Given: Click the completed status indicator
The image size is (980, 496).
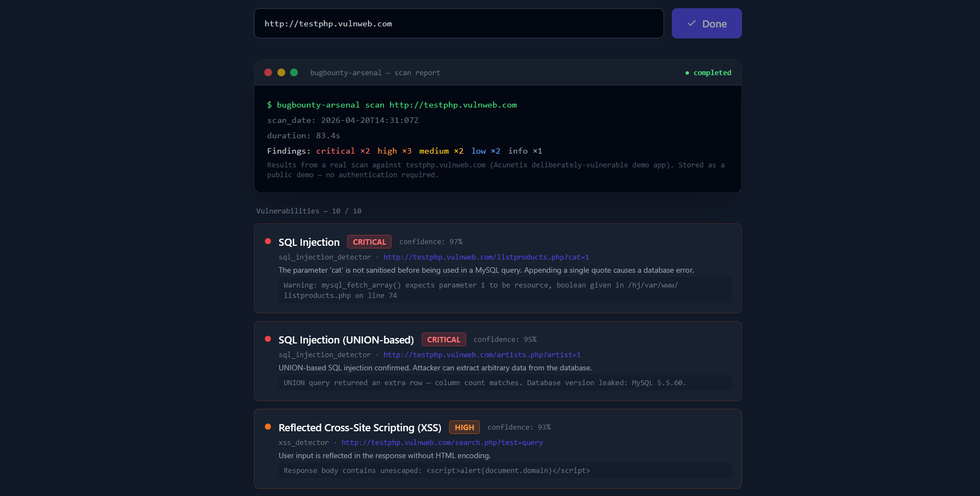Looking at the screenshot, I should (x=708, y=72).
